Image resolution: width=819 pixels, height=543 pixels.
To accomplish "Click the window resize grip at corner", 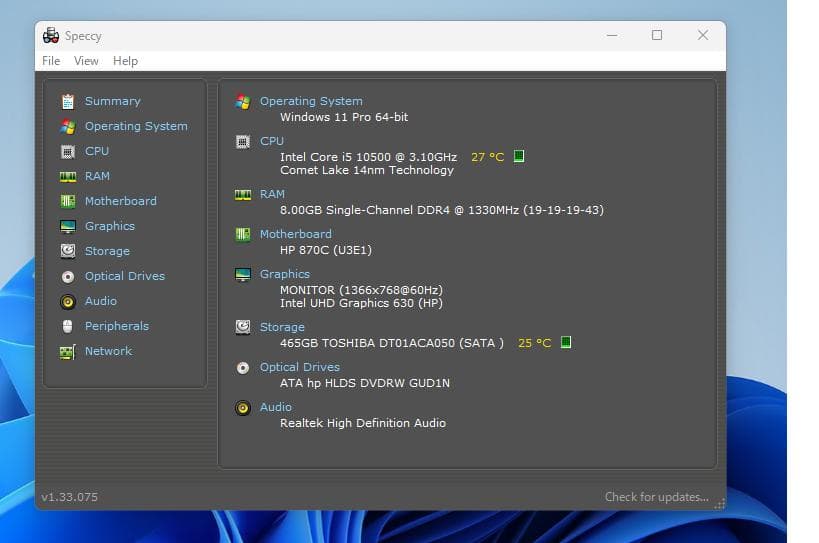I will pos(720,504).
